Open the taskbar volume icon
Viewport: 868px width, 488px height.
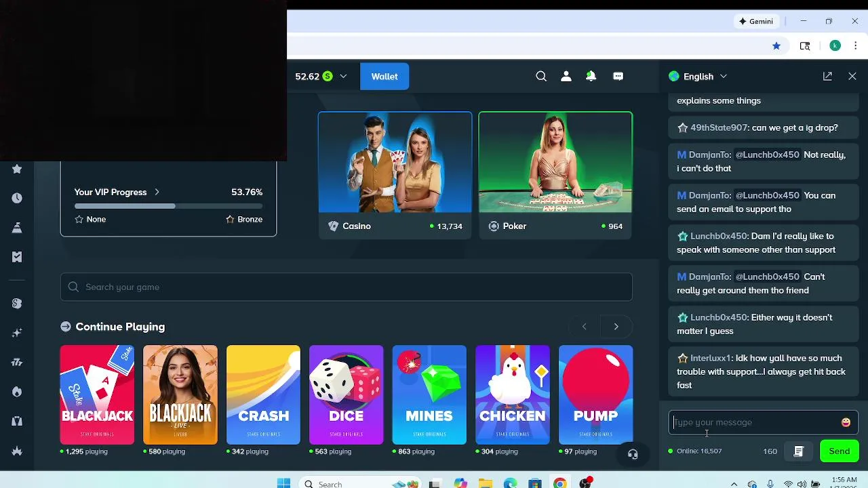click(802, 484)
